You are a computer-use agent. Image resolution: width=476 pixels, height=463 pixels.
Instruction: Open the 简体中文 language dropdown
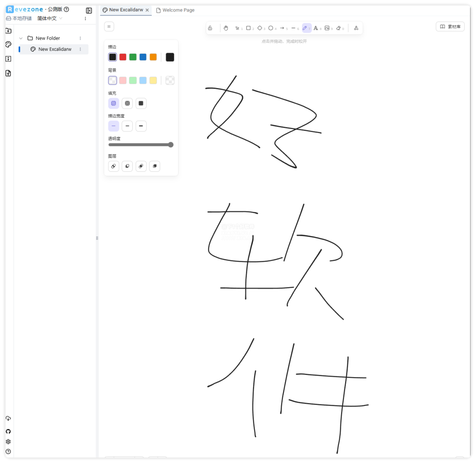pos(48,18)
